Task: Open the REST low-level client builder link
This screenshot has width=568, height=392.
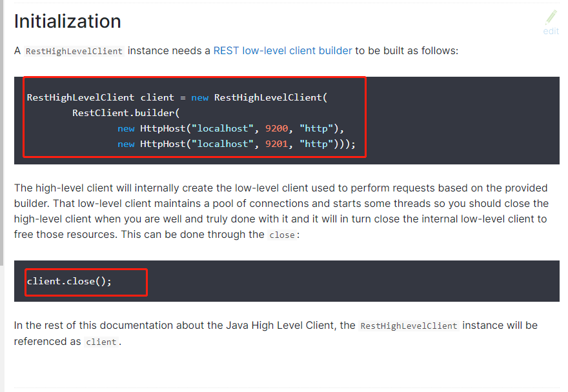Action: (x=283, y=50)
